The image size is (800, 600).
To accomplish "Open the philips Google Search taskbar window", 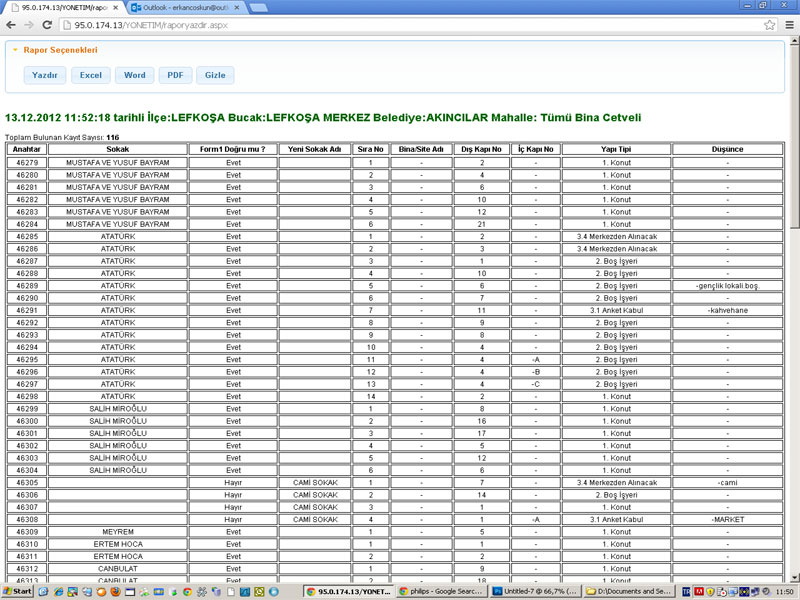I will pos(440,591).
